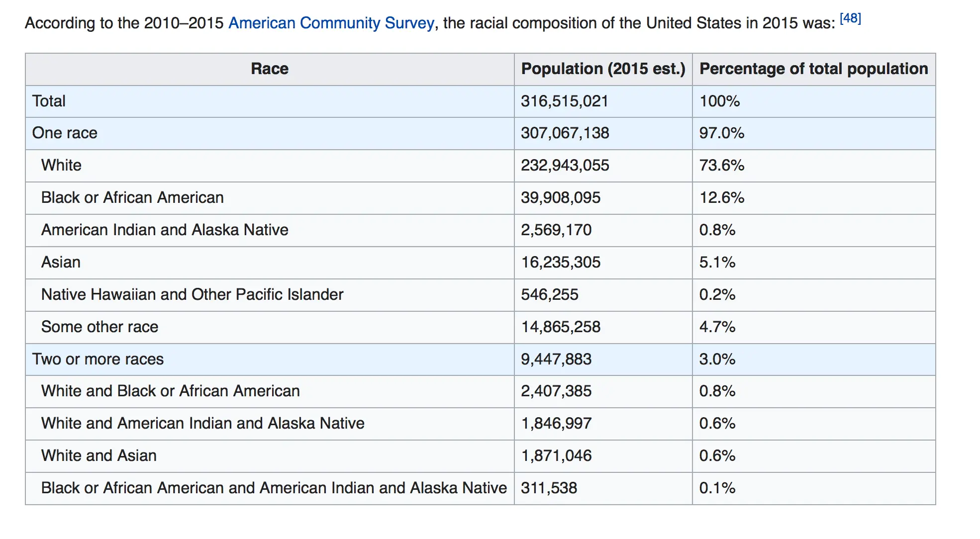Open the American Community Survey link
Image resolution: width=980 pixels, height=539 pixels.
(331, 23)
